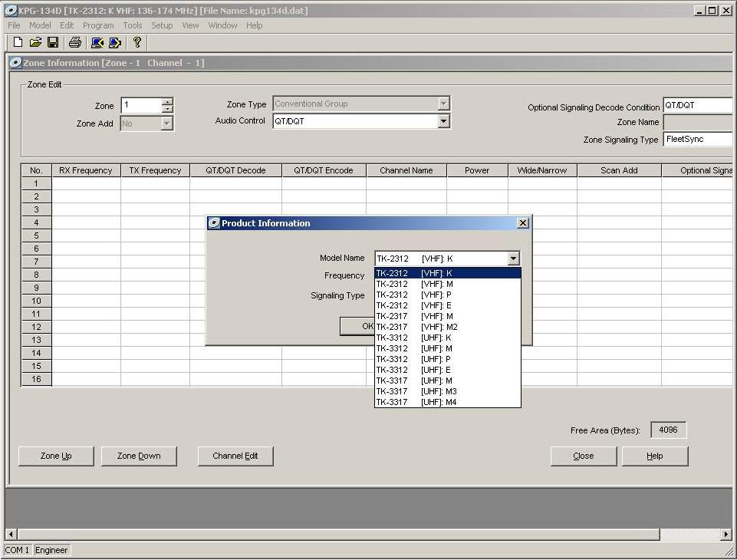Increase Zone number with up stepper

(x=167, y=101)
